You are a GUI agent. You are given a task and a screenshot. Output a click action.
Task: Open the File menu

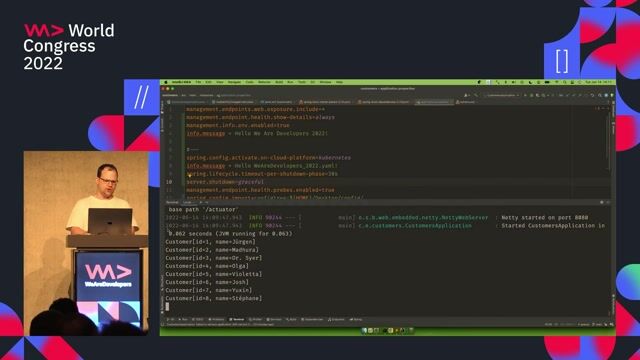point(198,82)
